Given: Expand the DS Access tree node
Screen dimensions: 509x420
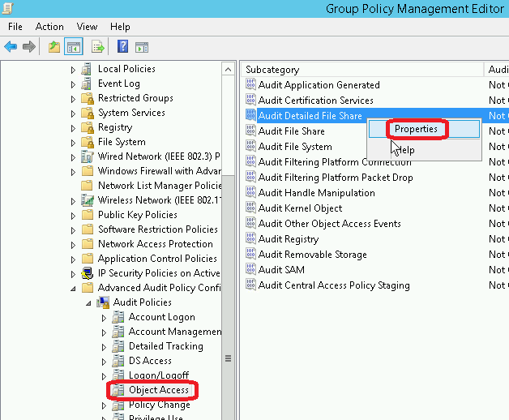Looking at the screenshot, I should point(104,361).
